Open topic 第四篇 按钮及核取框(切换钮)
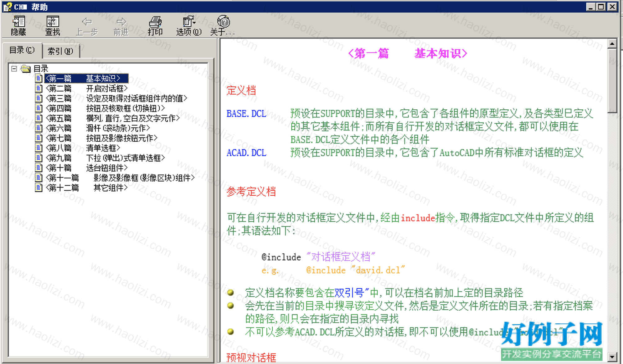Image resolution: width=623 pixels, height=364 pixels. (x=105, y=108)
